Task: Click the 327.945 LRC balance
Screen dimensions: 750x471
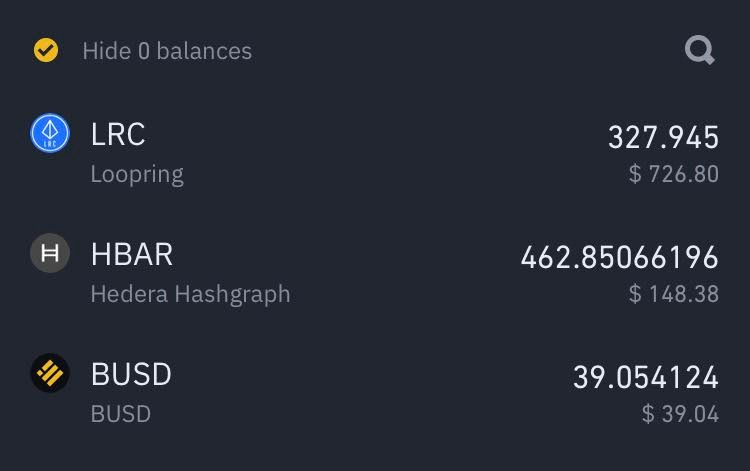Action: click(663, 137)
